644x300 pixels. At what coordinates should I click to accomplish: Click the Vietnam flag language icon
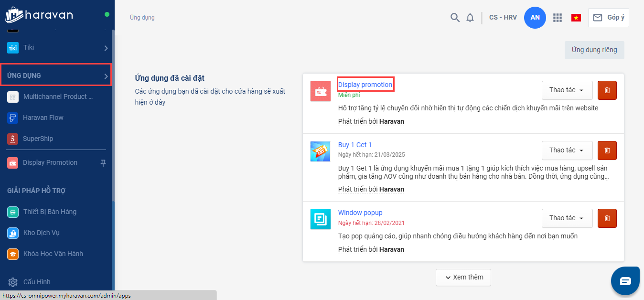576,18
